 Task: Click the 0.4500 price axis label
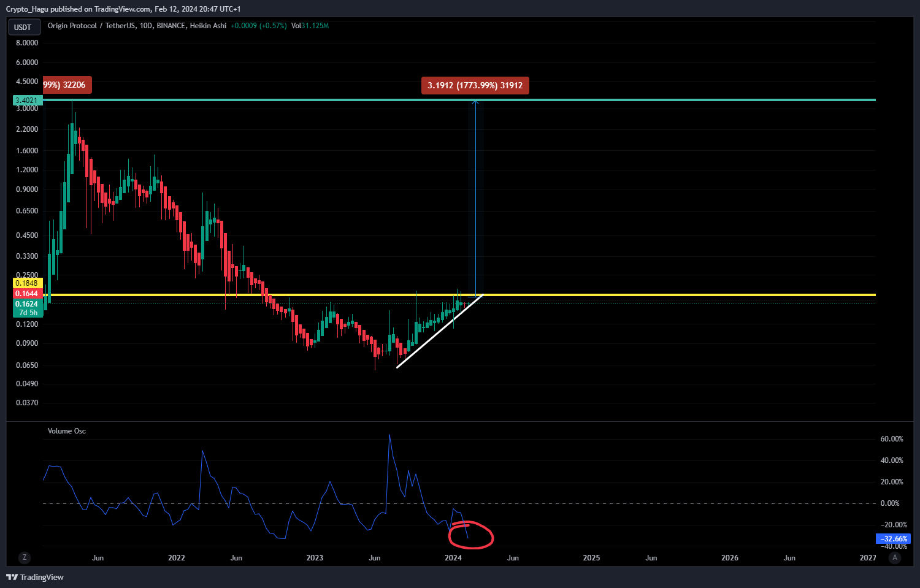[x=27, y=235]
